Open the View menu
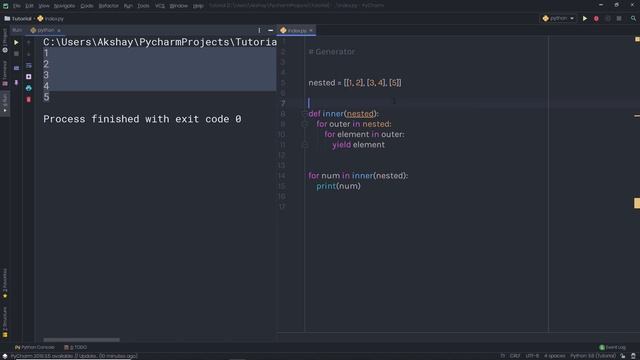 tap(44, 6)
